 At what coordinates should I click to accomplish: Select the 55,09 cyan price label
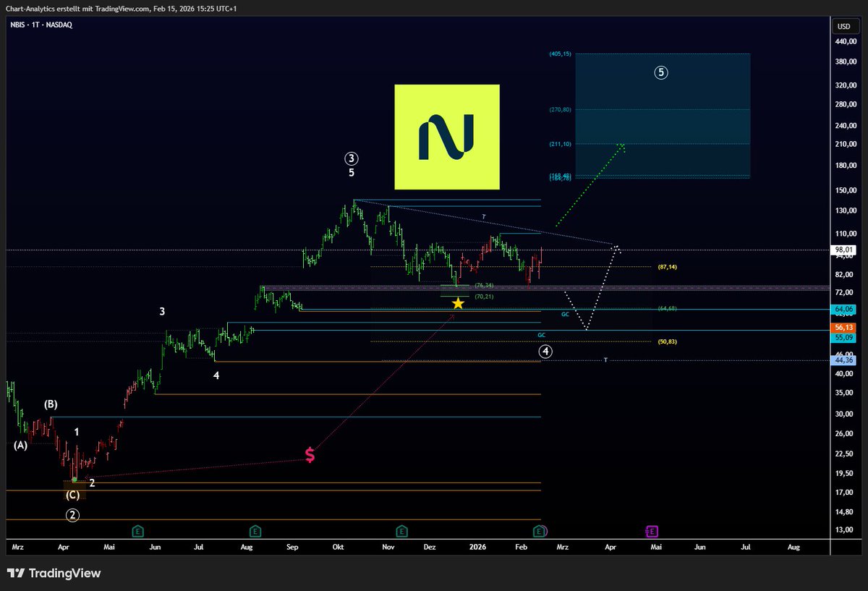(844, 337)
